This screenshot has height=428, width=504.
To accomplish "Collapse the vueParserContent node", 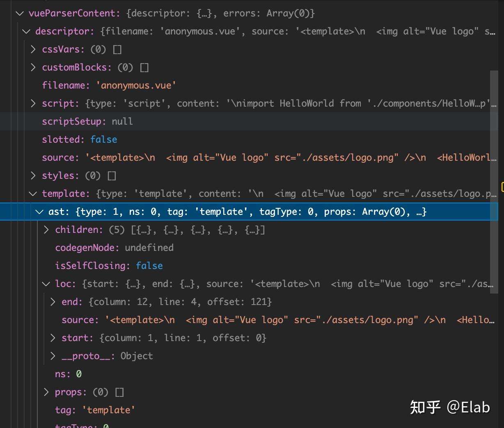I will pos(19,13).
